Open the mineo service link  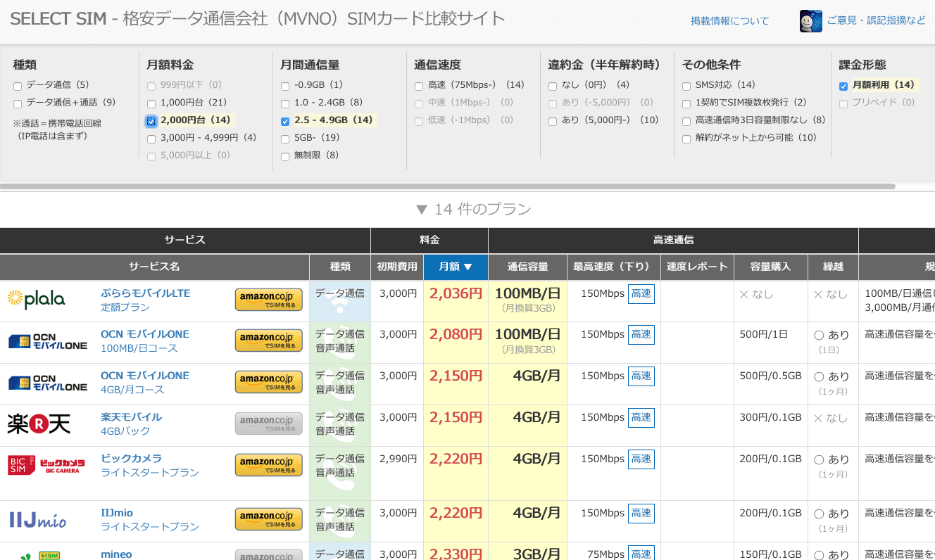(116, 554)
